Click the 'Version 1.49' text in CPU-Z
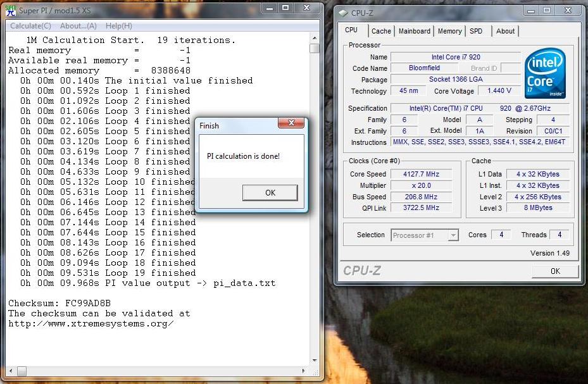 pyautogui.click(x=550, y=253)
